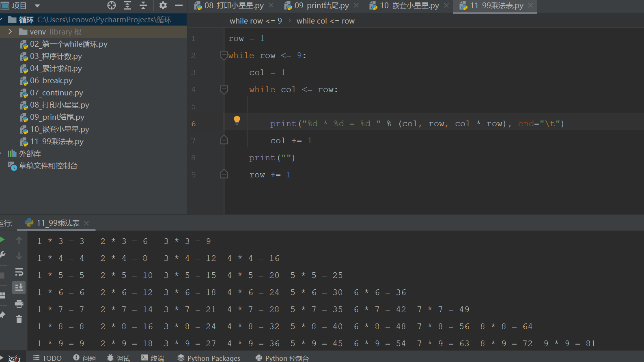
Task: Close the 10_嵌套小星星.py tab
Action: 446,5
